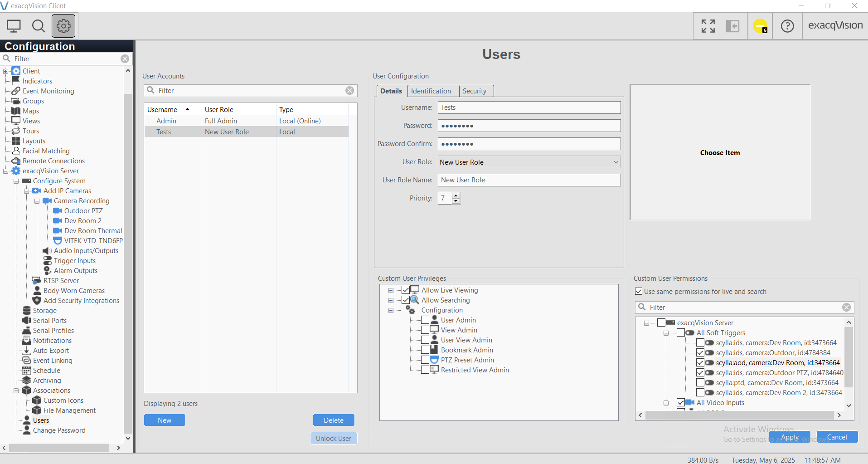The height and width of the screenshot is (464, 868).
Task: Click the Delete user button
Action: click(x=334, y=420)
